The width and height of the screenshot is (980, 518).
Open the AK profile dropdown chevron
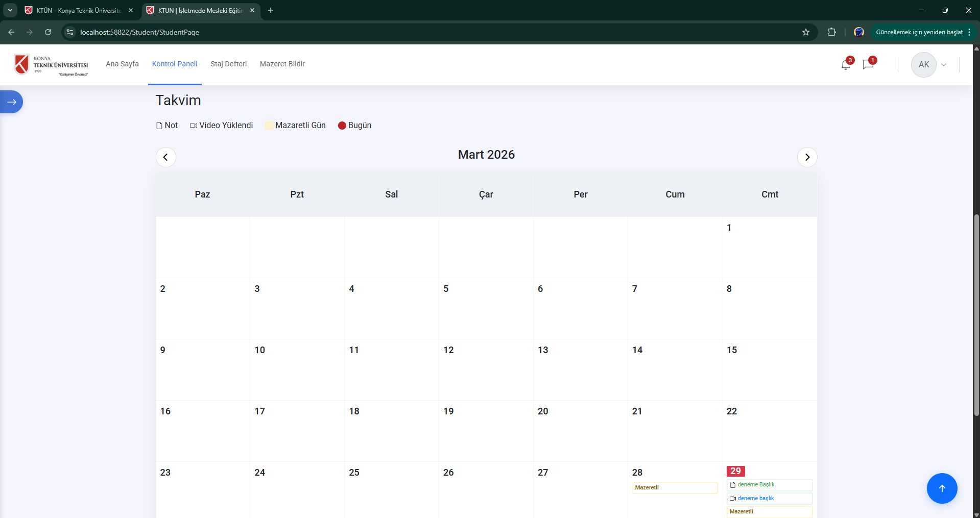943,65
